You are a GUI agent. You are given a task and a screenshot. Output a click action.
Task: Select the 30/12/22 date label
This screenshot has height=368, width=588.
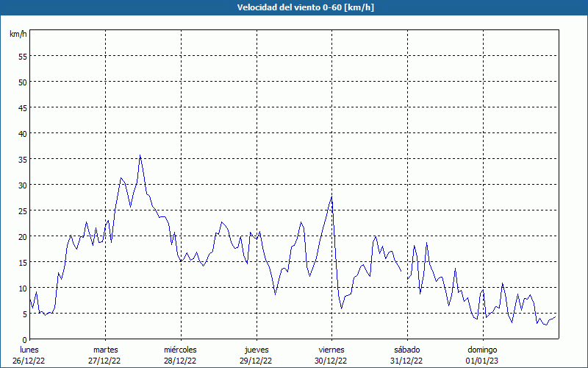[x=331, y=361]
